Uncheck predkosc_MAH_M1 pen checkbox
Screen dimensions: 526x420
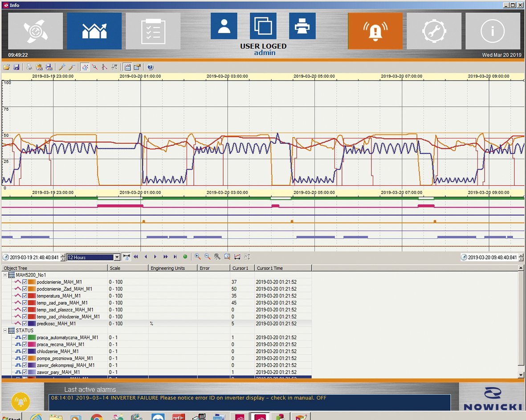coord(25,323)
